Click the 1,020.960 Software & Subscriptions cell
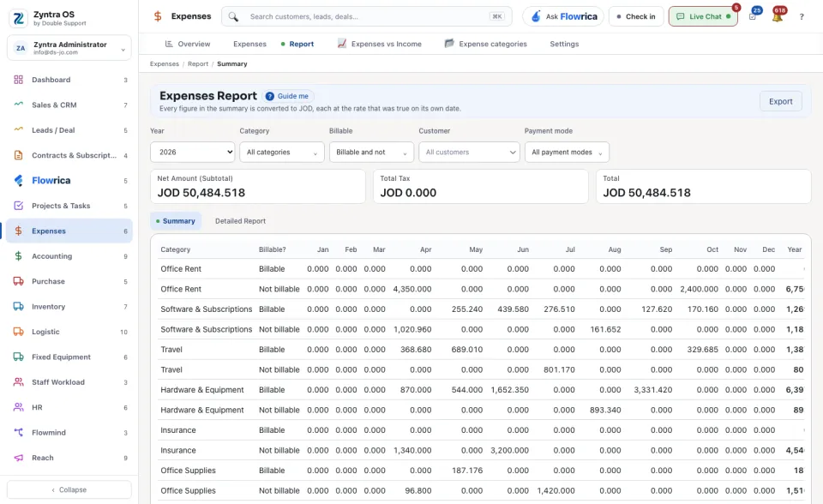Image resolution: width=823 pixels, height=504 pixels. [x=412, y=330]
